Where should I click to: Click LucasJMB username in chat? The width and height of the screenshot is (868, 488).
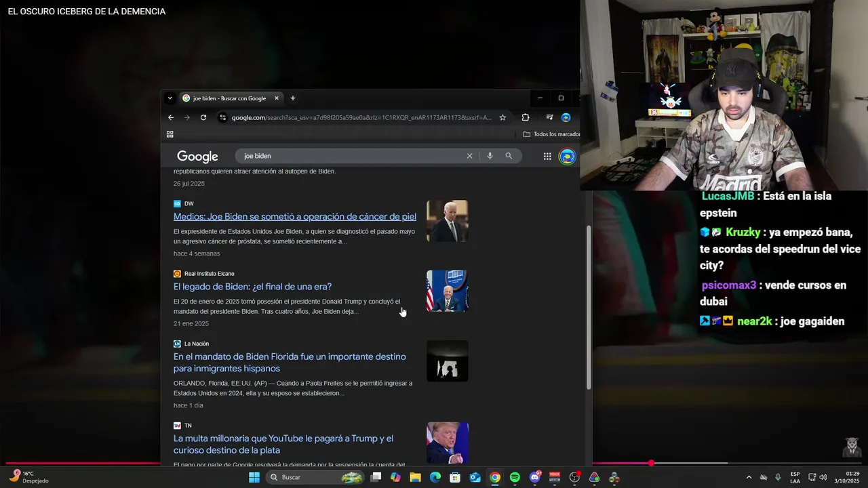click(728, 196)
